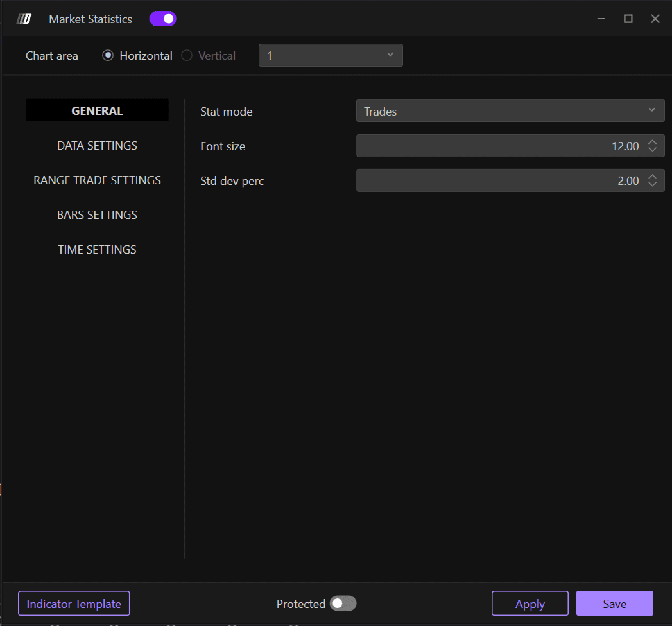The width and height of the screenshot is (672, 626).
Task: Decrease Font size with down arrow
Action: (652, 150)
